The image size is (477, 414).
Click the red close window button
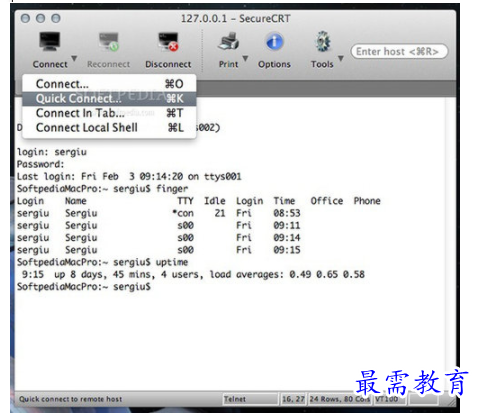[x=25, y=18]
